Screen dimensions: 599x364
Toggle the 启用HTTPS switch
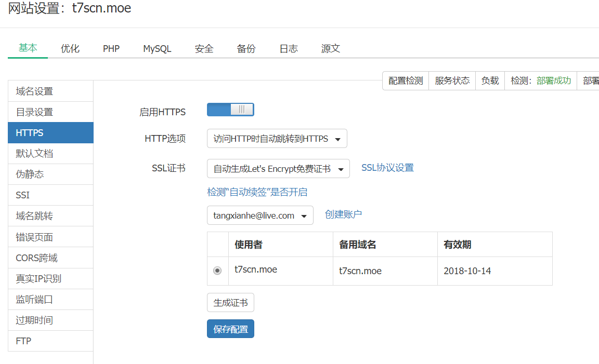tap(230, 110)
